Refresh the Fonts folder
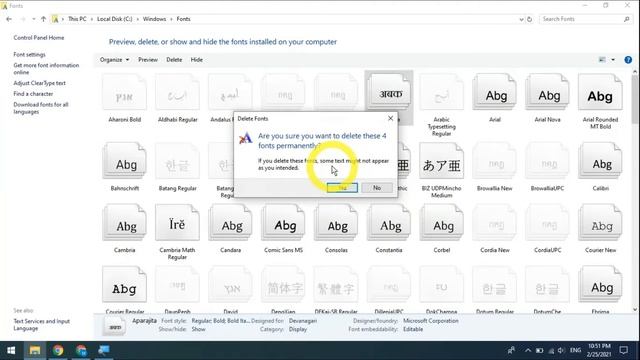 point(529,19)
